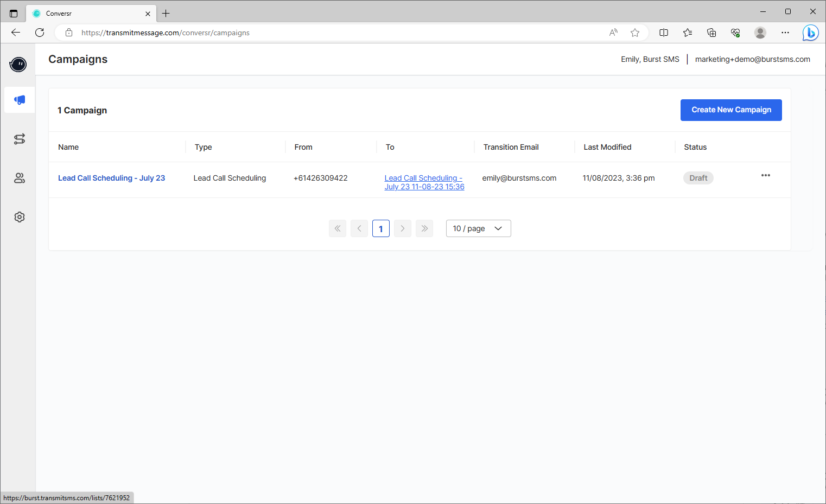Open split screen icon
Viewport: 826px width, 504px height.
(664, 33)
